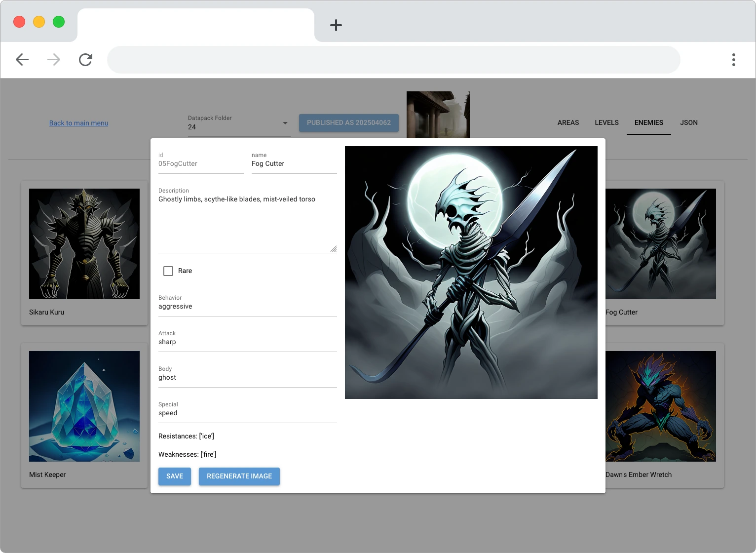Open the browser three-dot menu

734,59
